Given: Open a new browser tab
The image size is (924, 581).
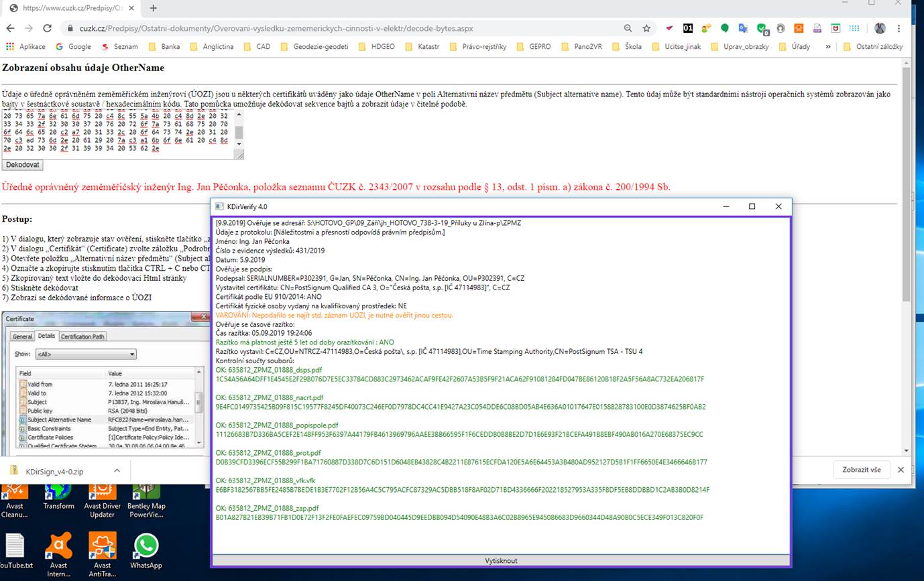Looking at the screenshot, I should pos(154,8).
